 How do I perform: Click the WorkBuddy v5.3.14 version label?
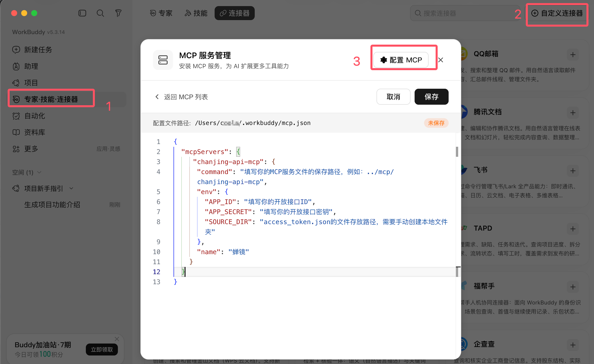click(x=38, y=32)
